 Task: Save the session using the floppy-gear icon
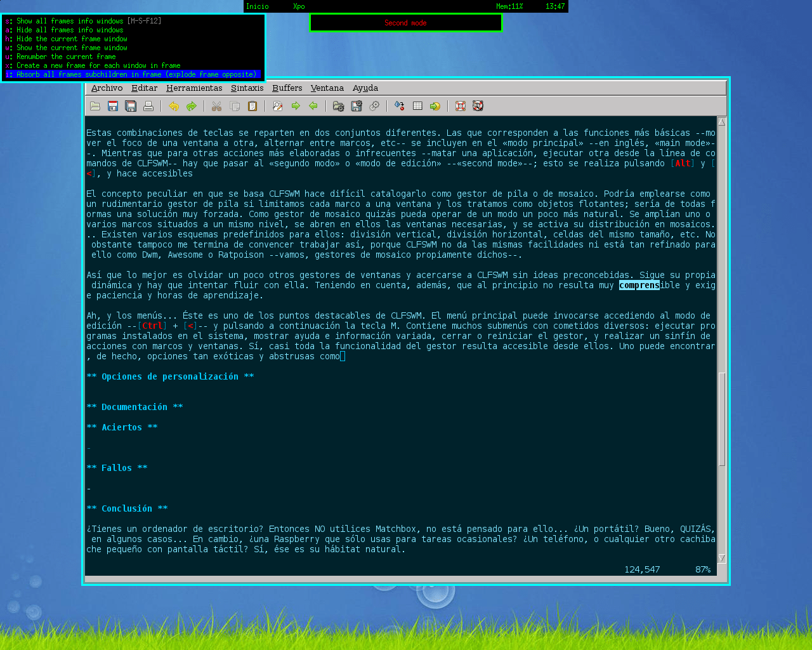click(357, 106)
